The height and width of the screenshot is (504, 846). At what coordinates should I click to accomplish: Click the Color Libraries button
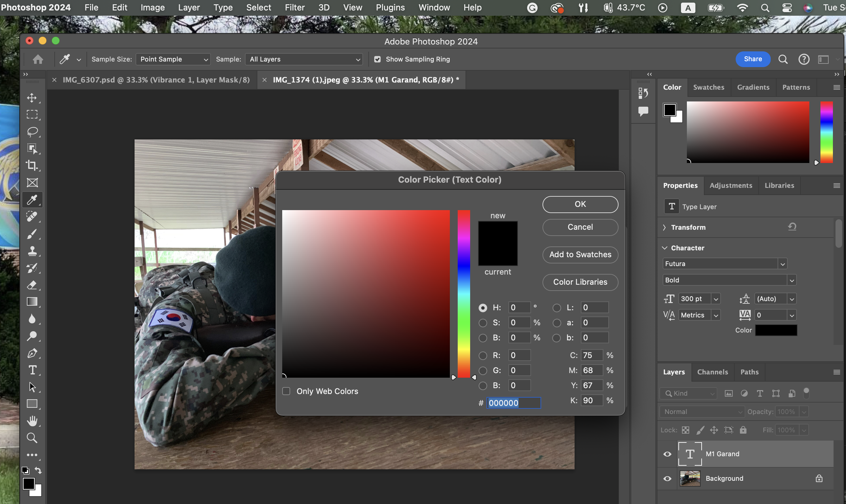click(580, 282)
